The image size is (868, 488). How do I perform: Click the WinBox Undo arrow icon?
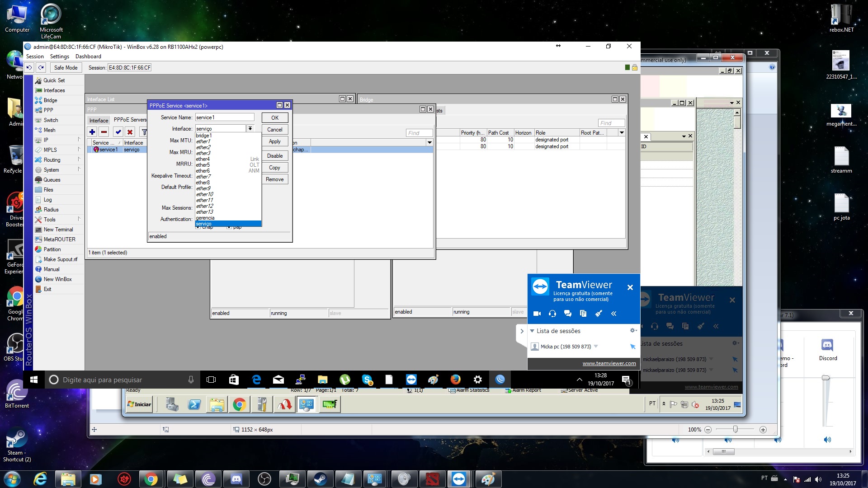29,68
